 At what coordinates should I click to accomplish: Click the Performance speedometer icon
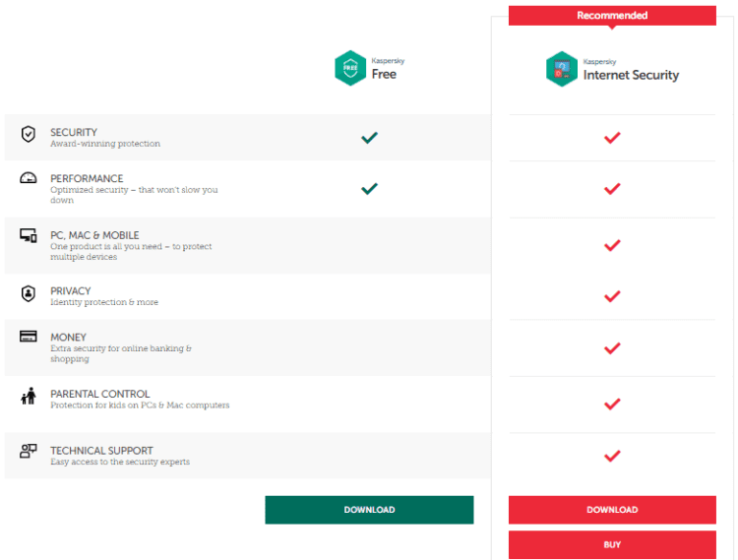tap(29, 178)
